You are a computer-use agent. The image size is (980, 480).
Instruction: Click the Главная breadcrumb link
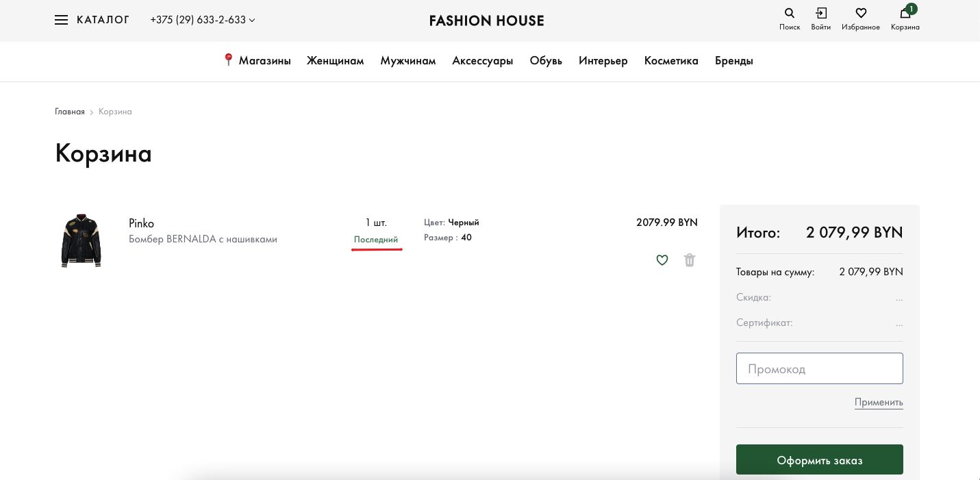click(x=70, y=112)
